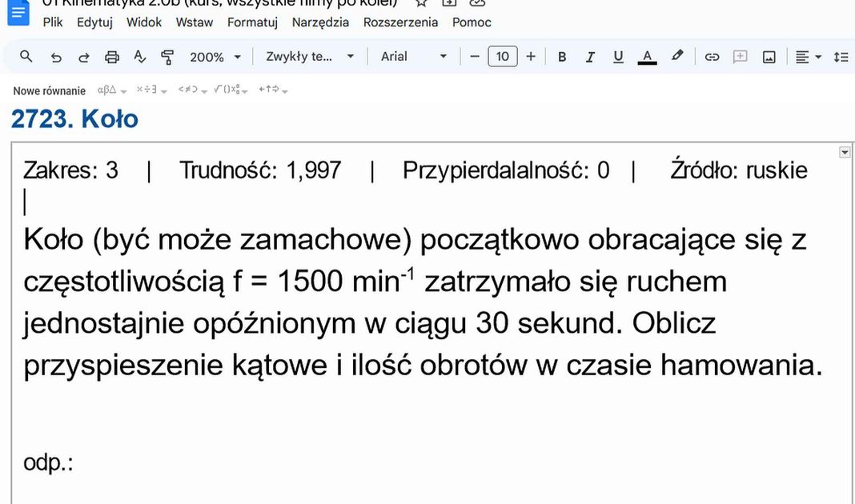
Task: Open the Narzędzia menu
Action: (x=320, y=22)
